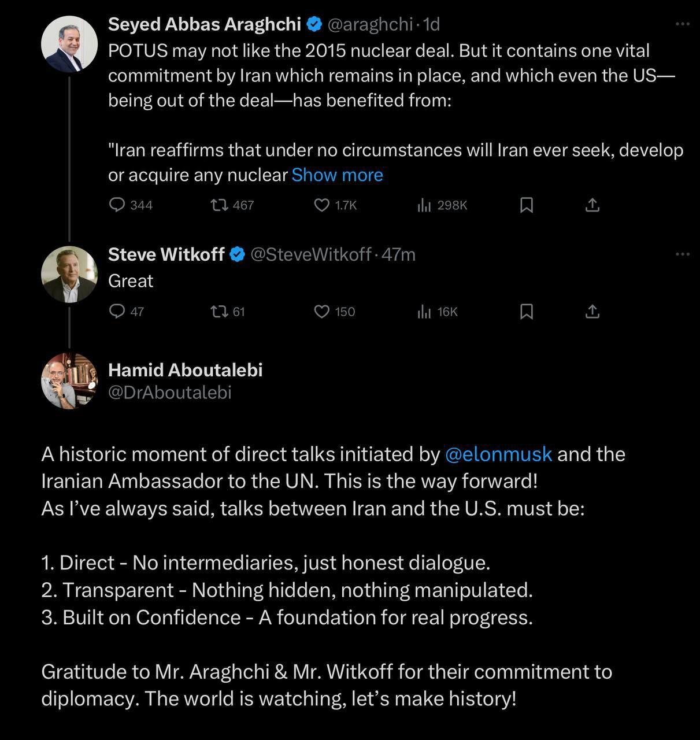Share Steve Witkoff's tweet
Viewport: 700px width, 740px height.
coord(592,312)
